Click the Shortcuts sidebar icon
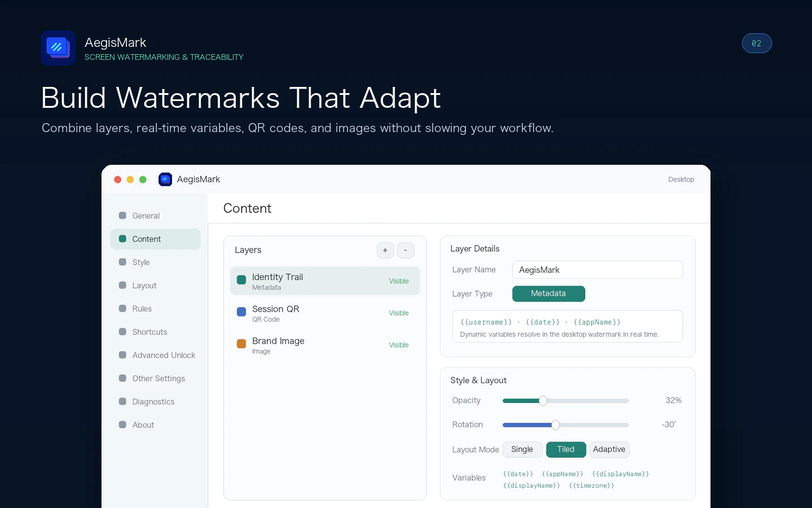 (x=122, y=332)
